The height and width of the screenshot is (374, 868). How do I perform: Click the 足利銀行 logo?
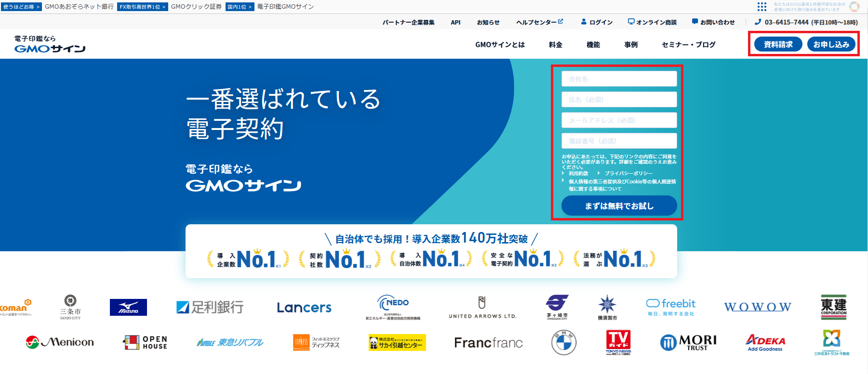[x=210, y=307]
